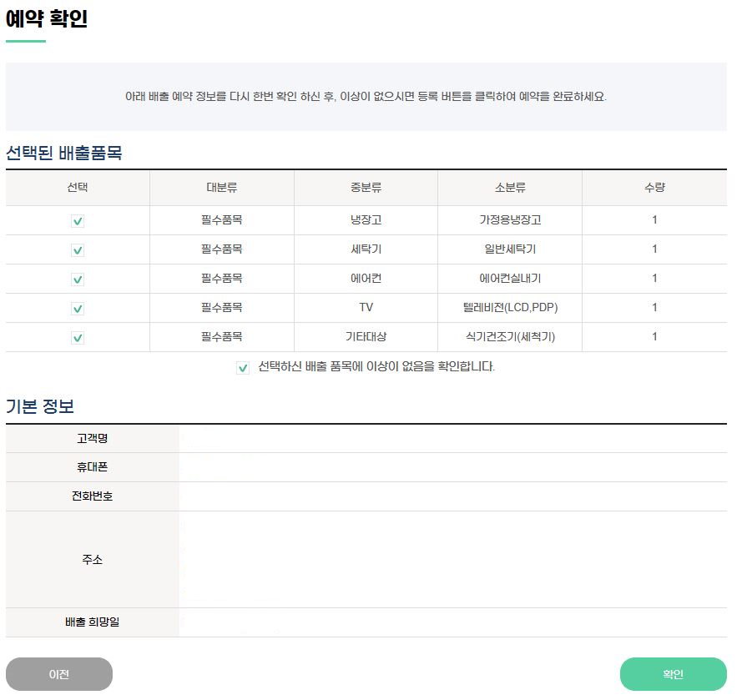Click the 배출 희망일 label

(92, 622)
